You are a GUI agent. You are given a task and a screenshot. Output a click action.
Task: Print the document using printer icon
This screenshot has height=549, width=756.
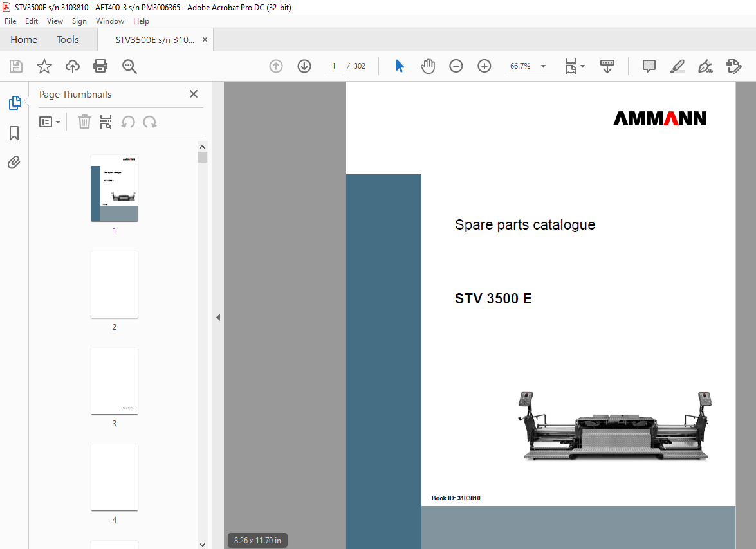click(x=100, y=66)
